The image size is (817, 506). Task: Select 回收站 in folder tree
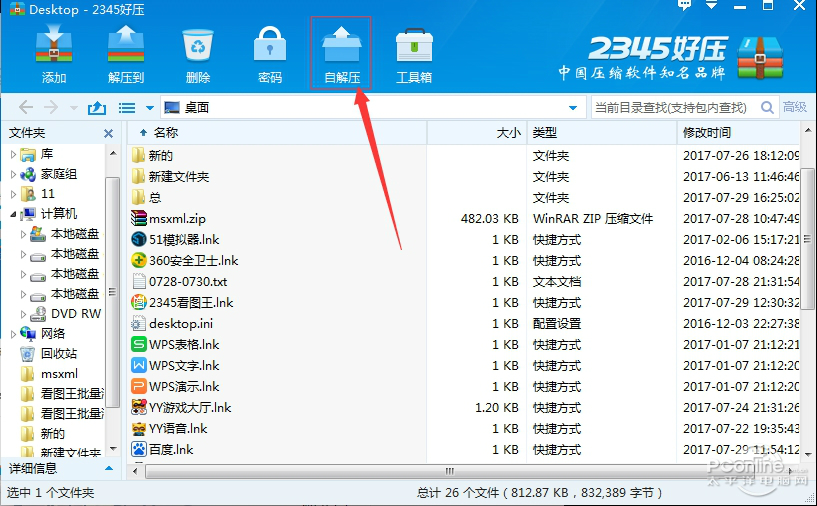(59, 354)
